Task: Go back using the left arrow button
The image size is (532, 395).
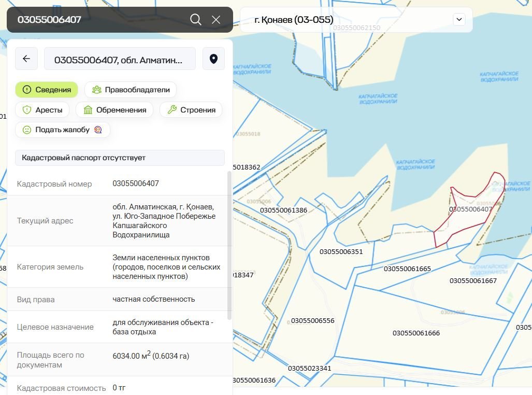Action: 26,59
